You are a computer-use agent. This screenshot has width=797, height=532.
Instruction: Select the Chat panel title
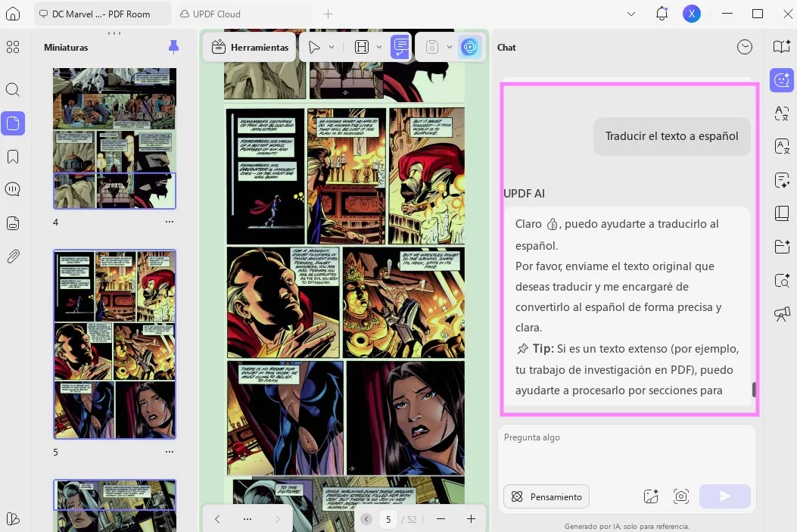506,47
